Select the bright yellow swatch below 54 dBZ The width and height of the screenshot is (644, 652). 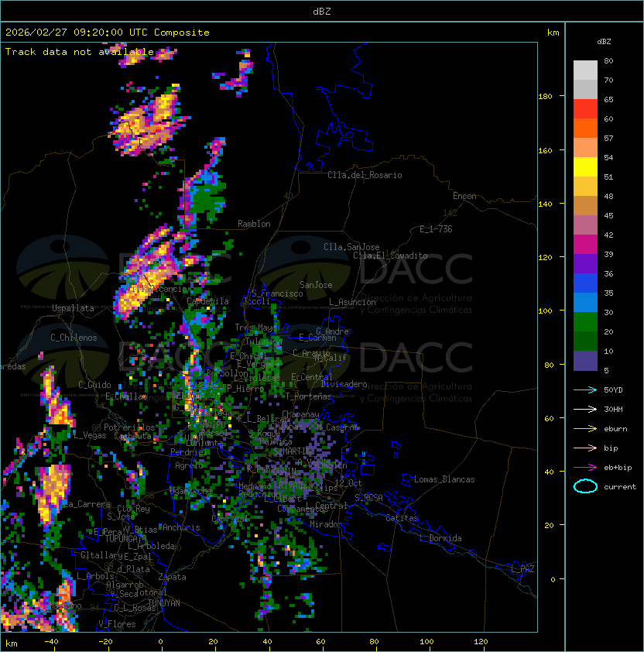coord(585,167)
